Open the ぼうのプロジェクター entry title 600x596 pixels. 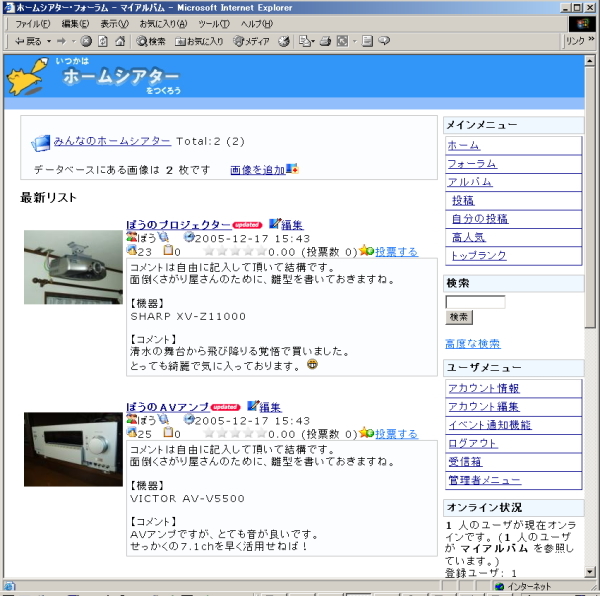(x=179, y=225)
